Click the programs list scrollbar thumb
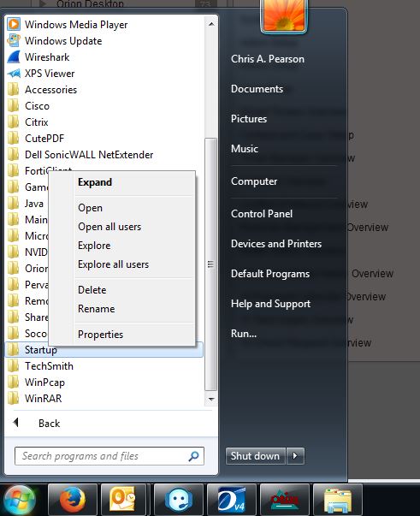 [x=210, y=264]
